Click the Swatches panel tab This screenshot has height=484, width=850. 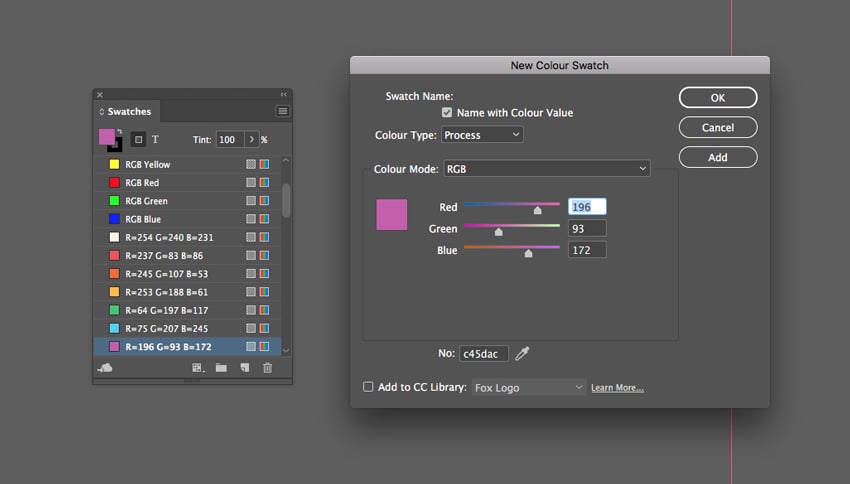(128, 112)
